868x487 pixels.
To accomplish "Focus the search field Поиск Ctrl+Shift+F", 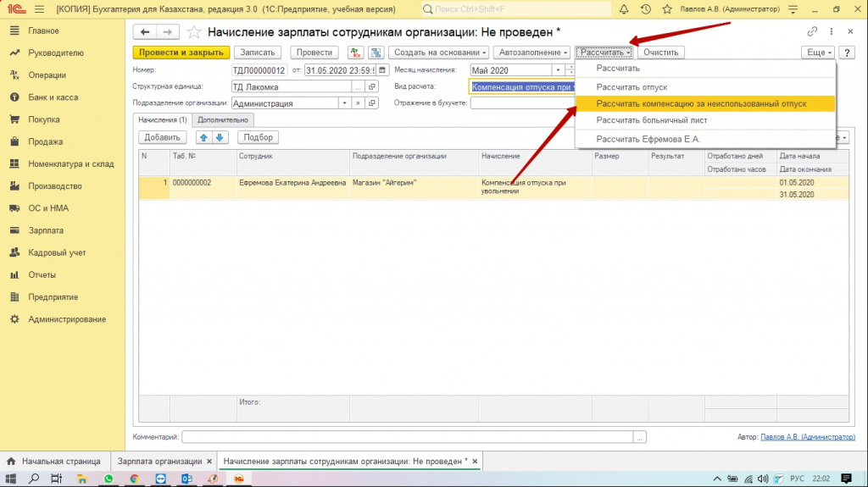I will [516, 9].
